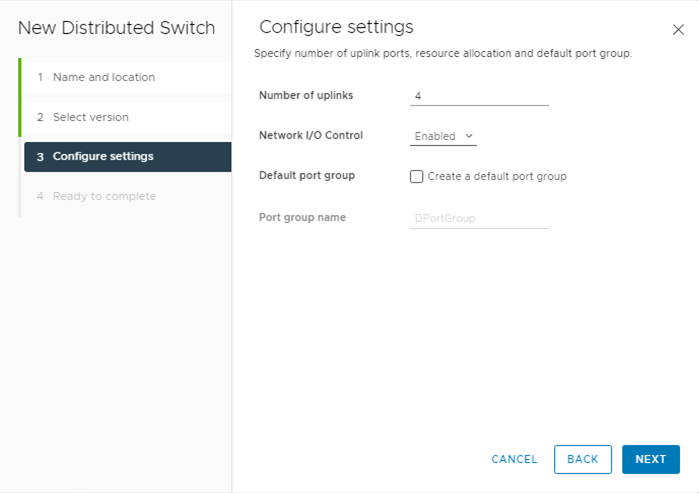Click the 'Create a default port group' label text
699x493 pixels.
point(497,176)
